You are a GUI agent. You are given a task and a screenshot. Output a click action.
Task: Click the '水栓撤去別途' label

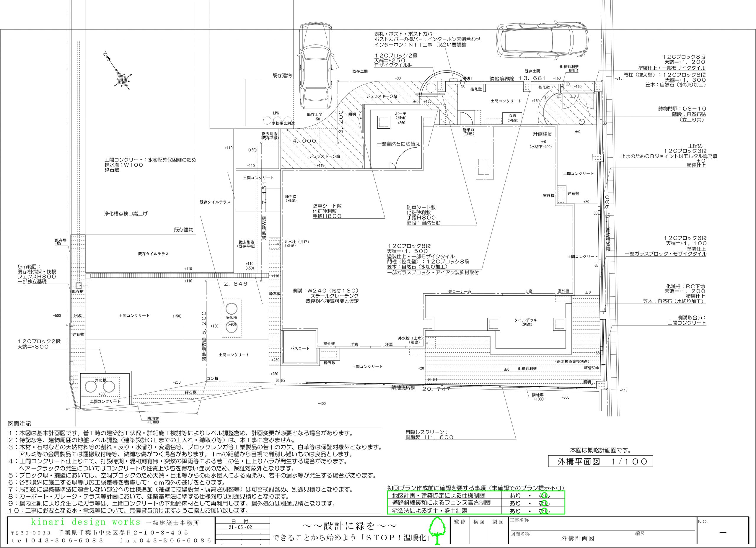point(283,123)
